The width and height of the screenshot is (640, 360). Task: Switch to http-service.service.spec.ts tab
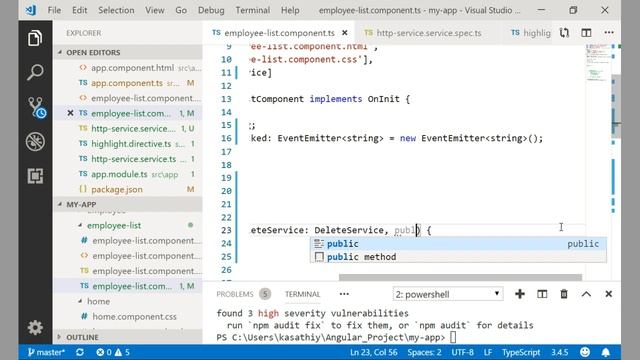[x=423, y=33]
